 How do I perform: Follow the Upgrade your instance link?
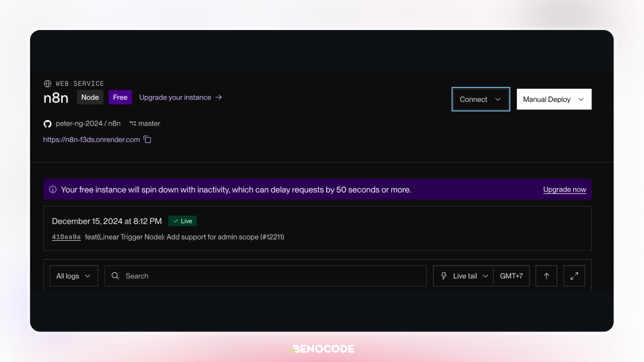[180, 97]
